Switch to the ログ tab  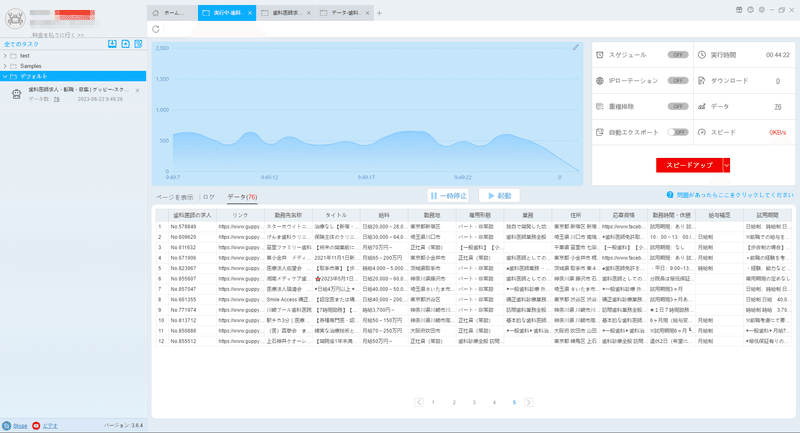pyautogui.click(x=209, y=197)
